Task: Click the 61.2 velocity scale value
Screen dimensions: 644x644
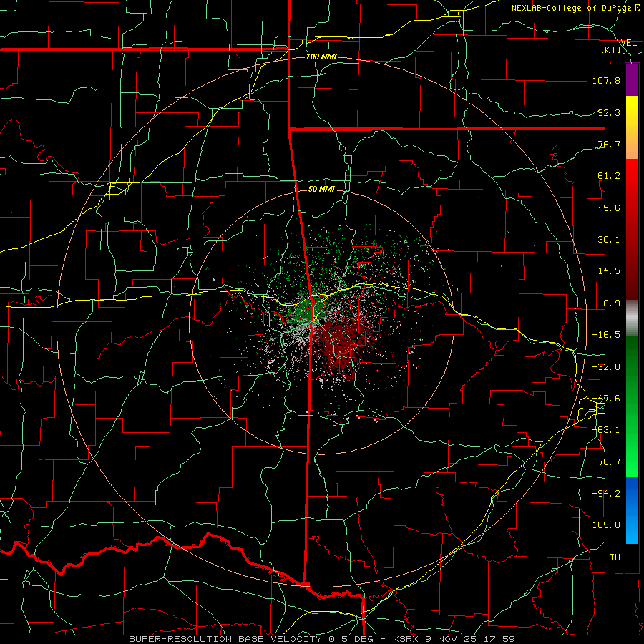Action: point(609,176)
